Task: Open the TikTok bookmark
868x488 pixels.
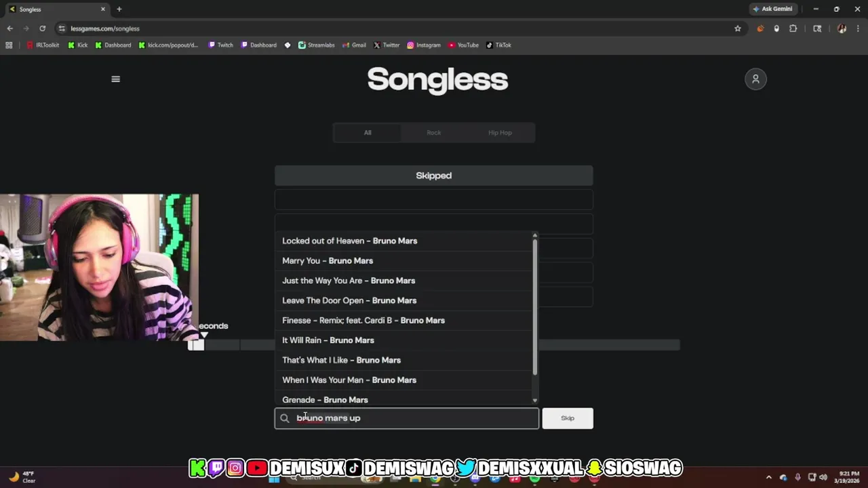Action: (x=498, y=45)
